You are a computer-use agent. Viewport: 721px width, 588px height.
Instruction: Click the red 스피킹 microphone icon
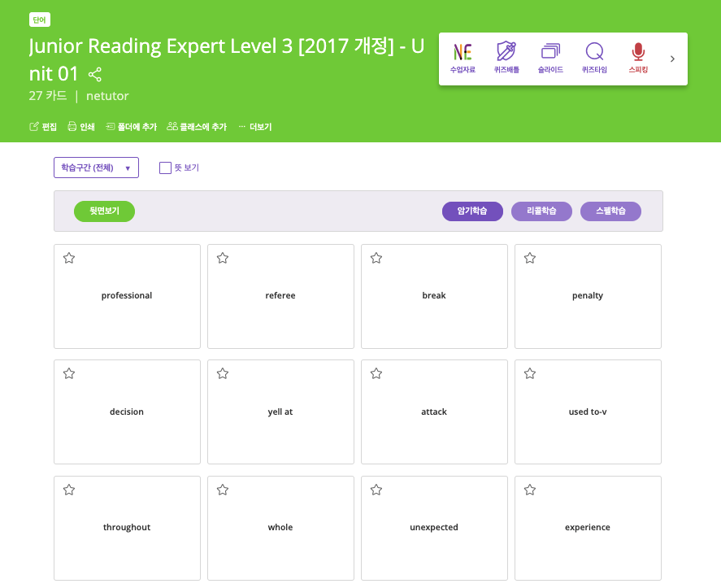(638, 58)
